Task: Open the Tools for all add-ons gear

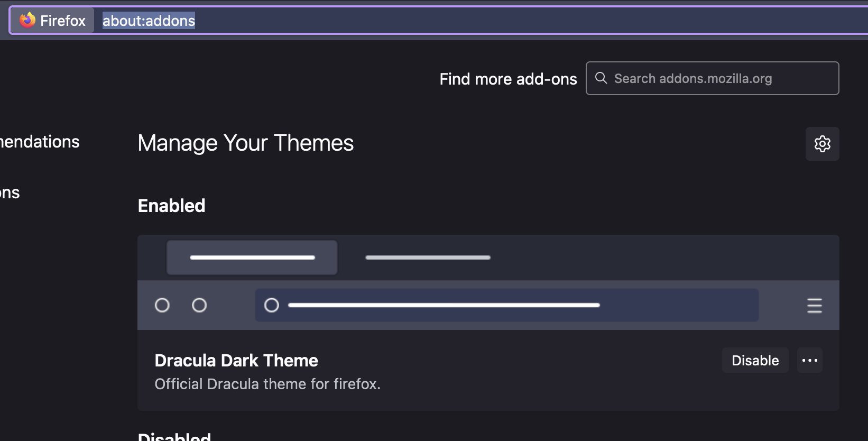Action: [x=822, y=143]
